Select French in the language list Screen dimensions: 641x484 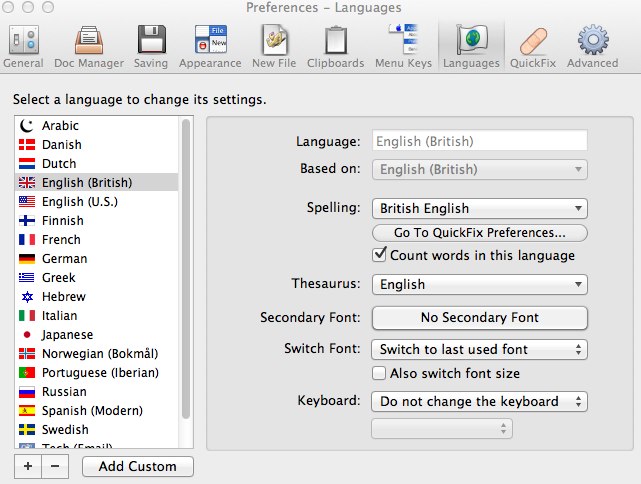97,240
